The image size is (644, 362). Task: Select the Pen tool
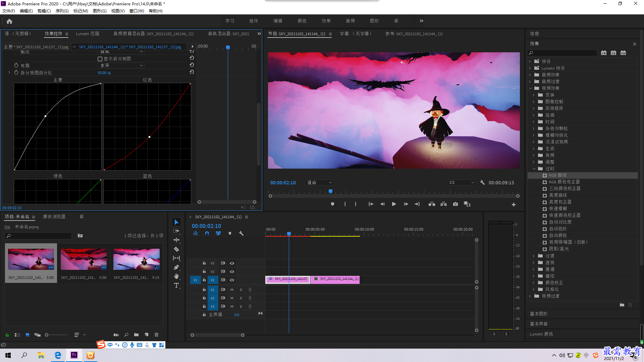coord(176,267)
